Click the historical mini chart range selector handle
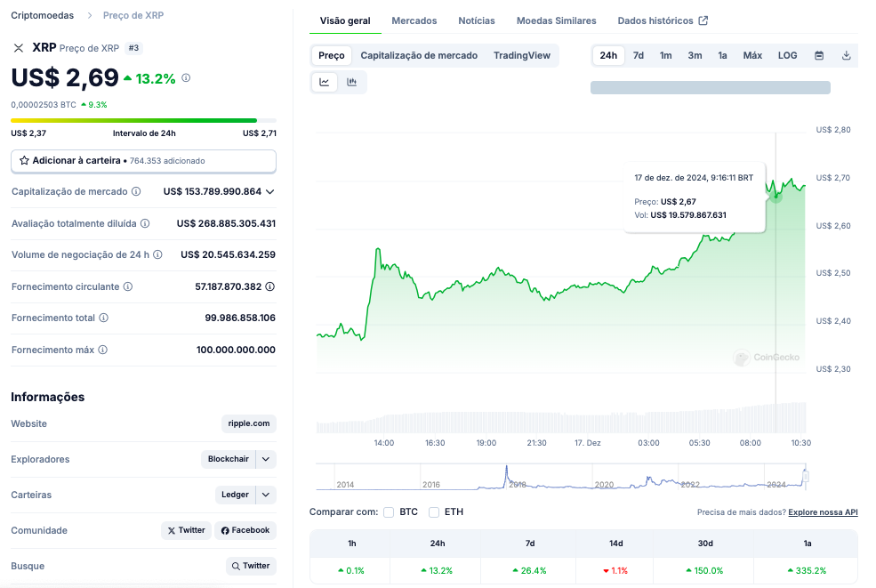Screen dimensions: 876x588 coord(806,477)
